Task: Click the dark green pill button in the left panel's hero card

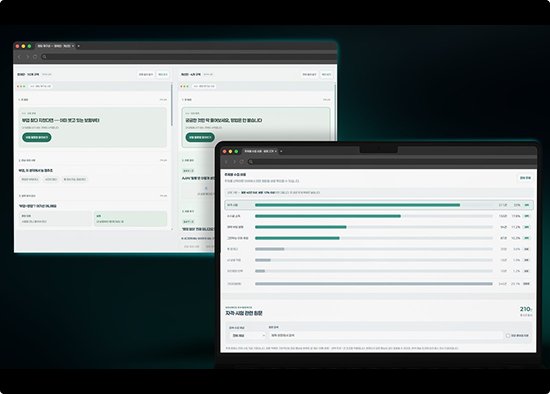Action: [x=37, y=137]
